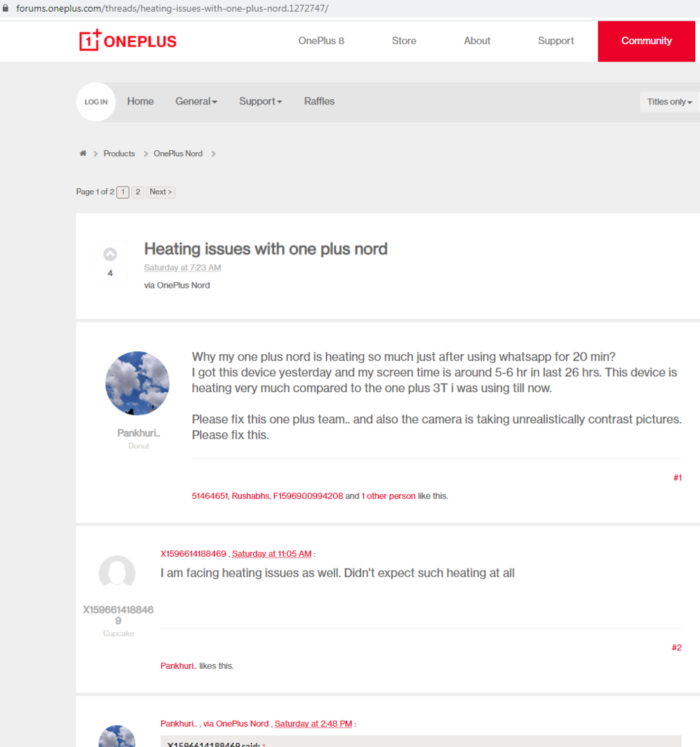Click Pankhuri.. author link in third post
Screen dimensions: 700x747
(x=178, y=724)
